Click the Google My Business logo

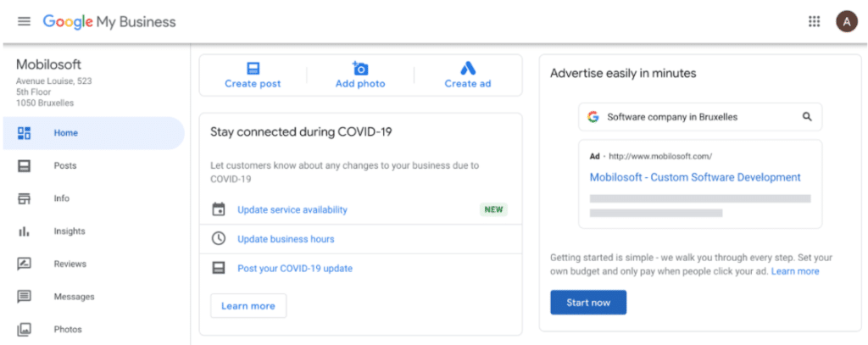(x=109, y=21)
